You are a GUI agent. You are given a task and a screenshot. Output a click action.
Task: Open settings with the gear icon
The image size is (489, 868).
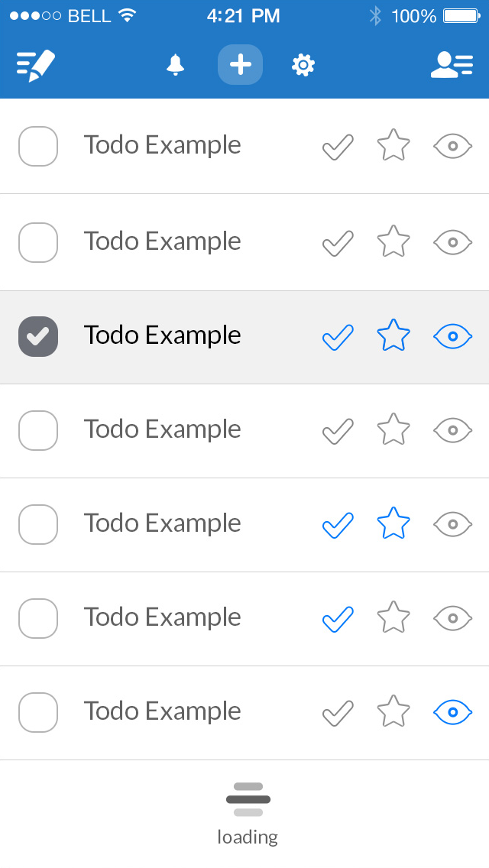point(303,65)
